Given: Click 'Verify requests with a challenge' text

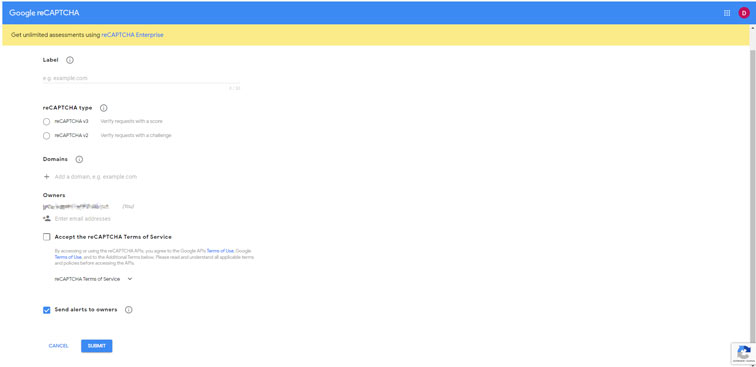Looking at the screenshot, I should click(x=135, y=136).
